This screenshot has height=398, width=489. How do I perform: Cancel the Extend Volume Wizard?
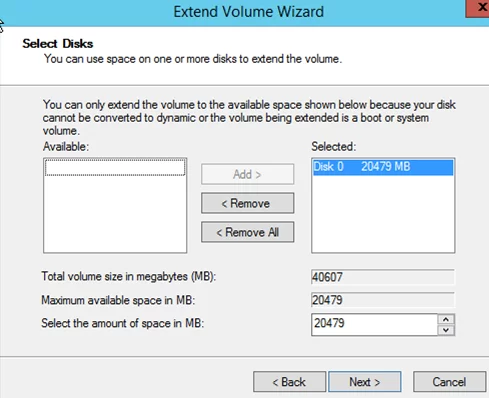449,382
